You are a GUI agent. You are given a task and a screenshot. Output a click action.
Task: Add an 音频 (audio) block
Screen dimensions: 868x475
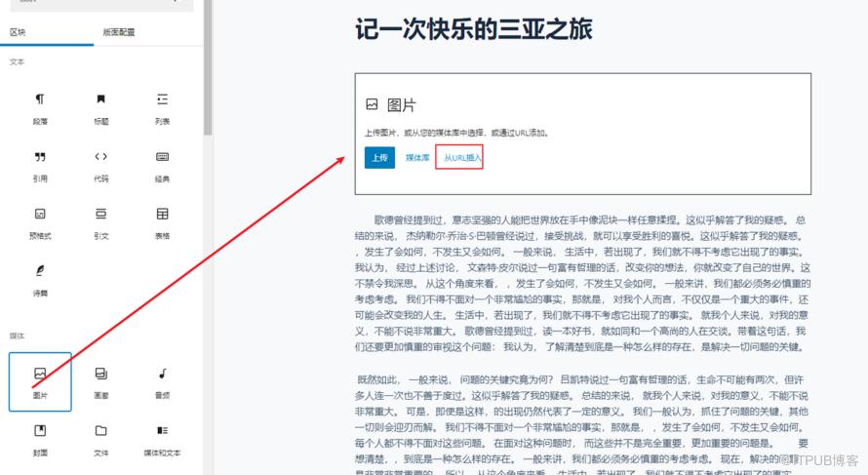point(162,382)
